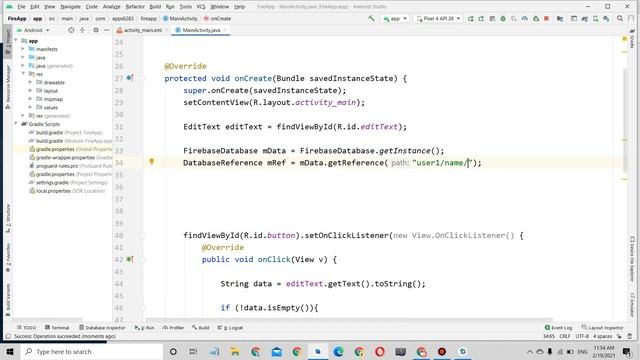Open the Refactor menu

click(135, 7)
